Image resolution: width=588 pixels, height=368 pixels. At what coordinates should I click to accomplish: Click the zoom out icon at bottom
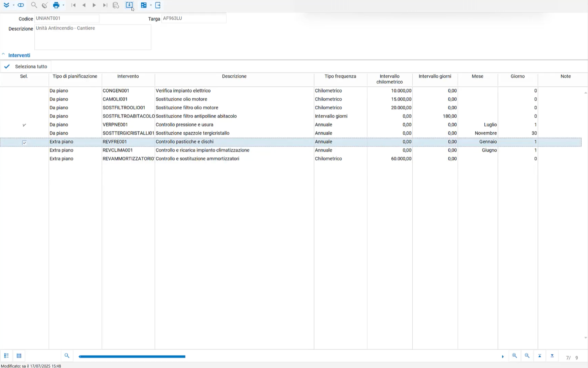click(x=527, y=356)
